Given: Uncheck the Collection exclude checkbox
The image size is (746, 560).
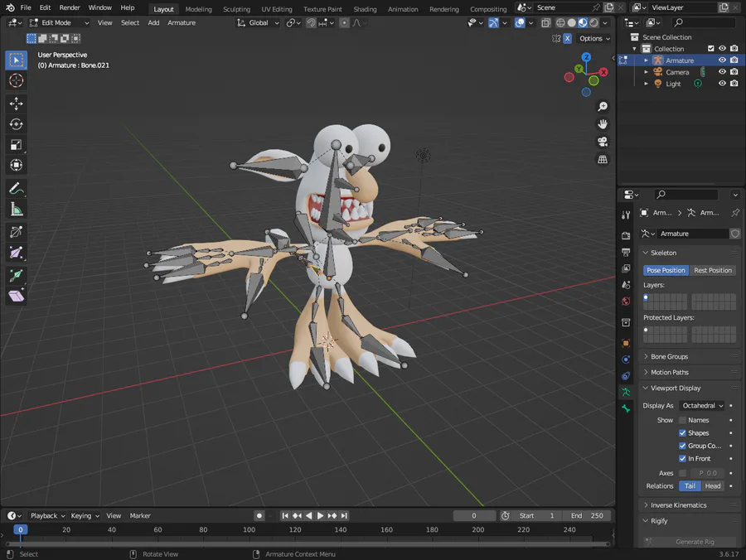Looking at the screenshot, I should click(x=711, y=49).
